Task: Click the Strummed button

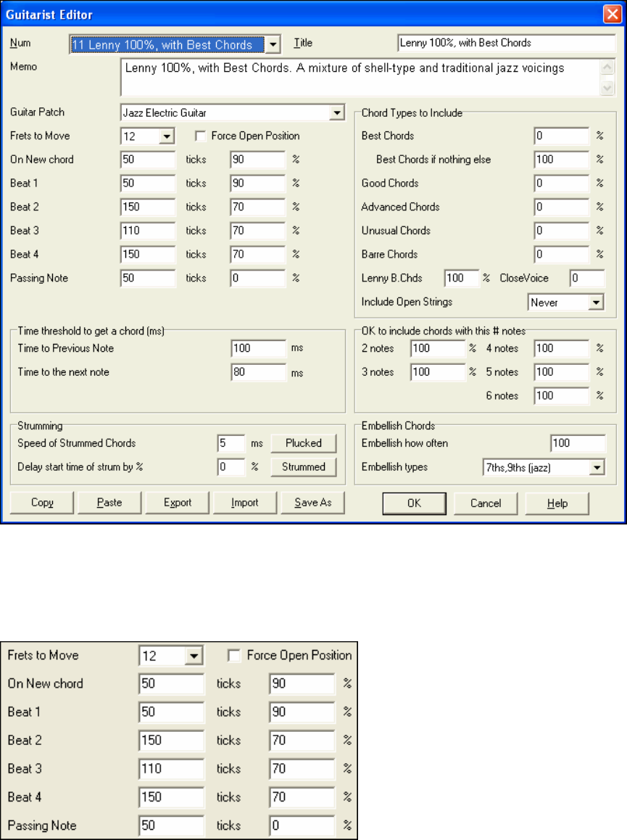Action: pos(304,466)
